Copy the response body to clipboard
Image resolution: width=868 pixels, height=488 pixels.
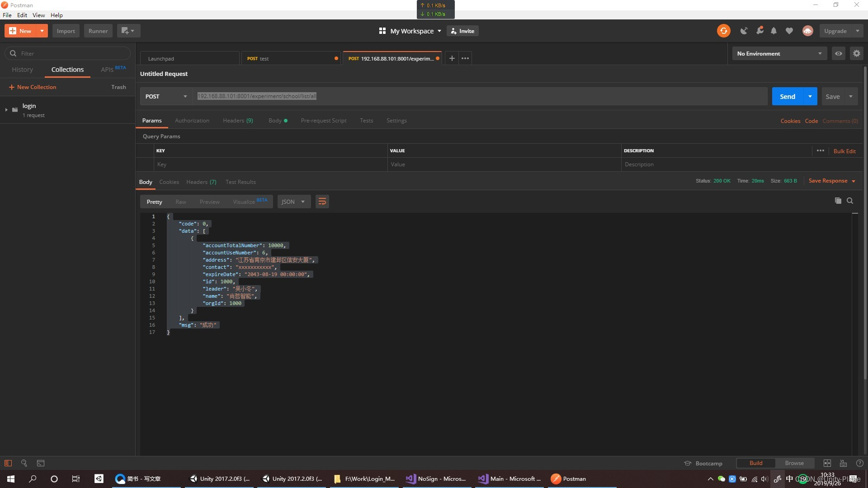tap(838, 201)
